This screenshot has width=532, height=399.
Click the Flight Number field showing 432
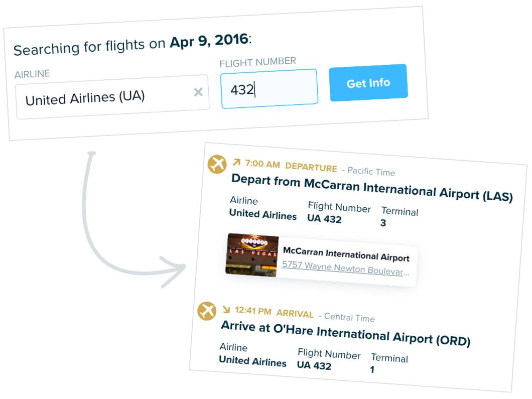269,86
